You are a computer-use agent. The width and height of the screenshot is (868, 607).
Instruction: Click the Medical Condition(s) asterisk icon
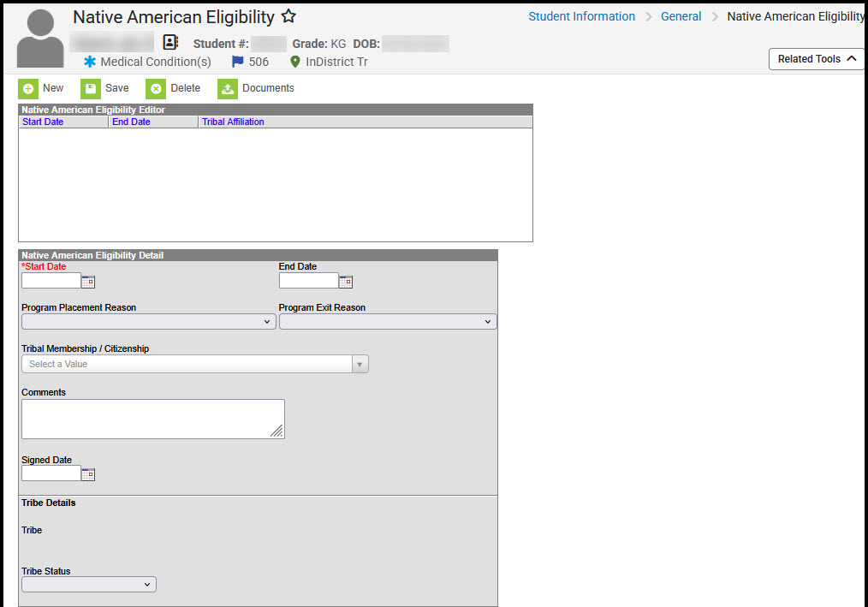coord(89,62)
